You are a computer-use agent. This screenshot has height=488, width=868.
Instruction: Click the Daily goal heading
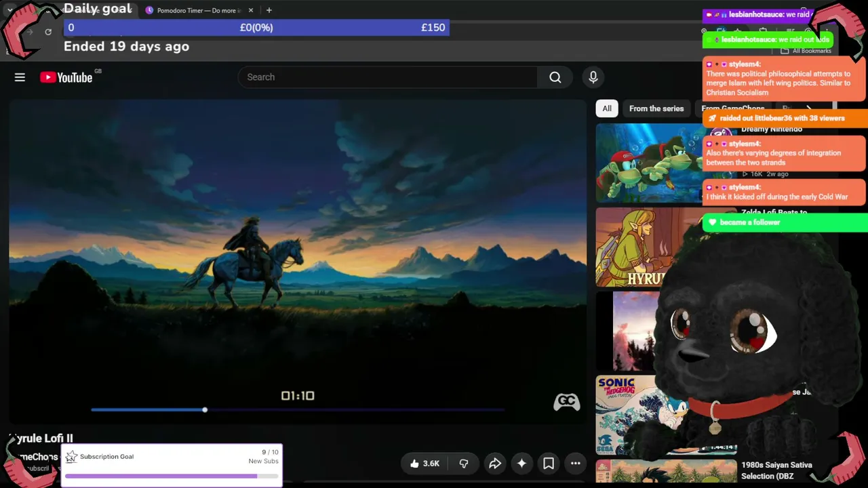coord(98,9)
